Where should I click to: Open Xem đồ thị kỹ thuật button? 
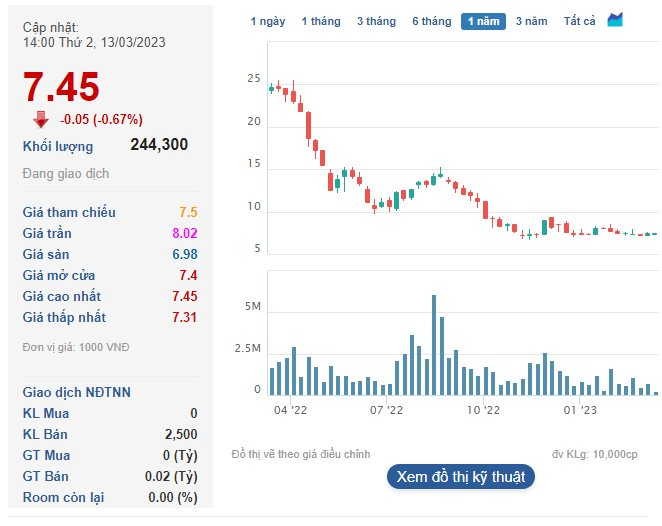(461, 477)
